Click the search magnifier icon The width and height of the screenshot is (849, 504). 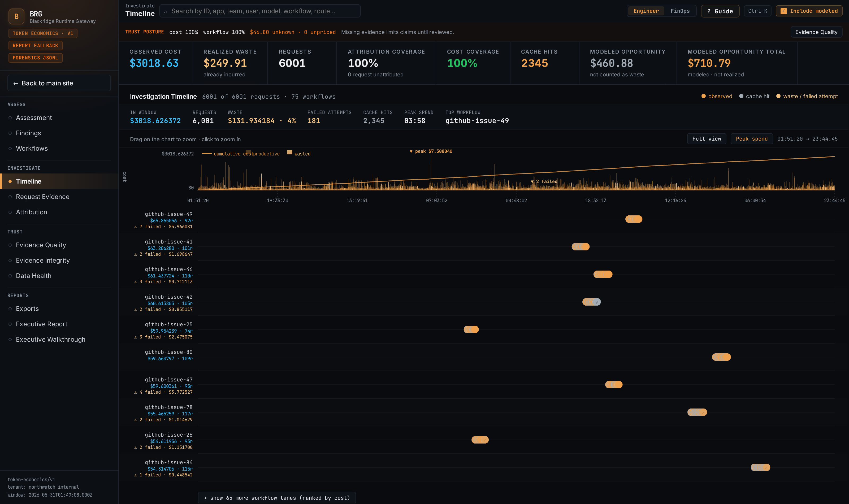click(x=165, y=12)
